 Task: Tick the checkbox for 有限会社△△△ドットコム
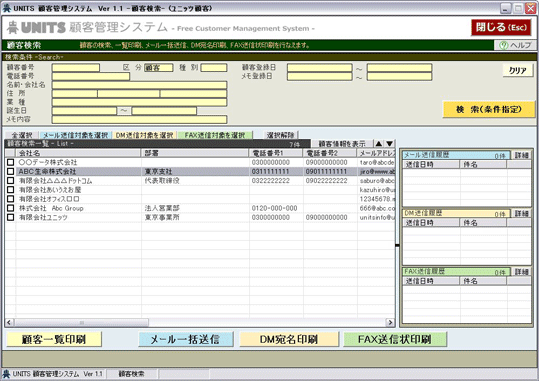click(x=11, y=181)
